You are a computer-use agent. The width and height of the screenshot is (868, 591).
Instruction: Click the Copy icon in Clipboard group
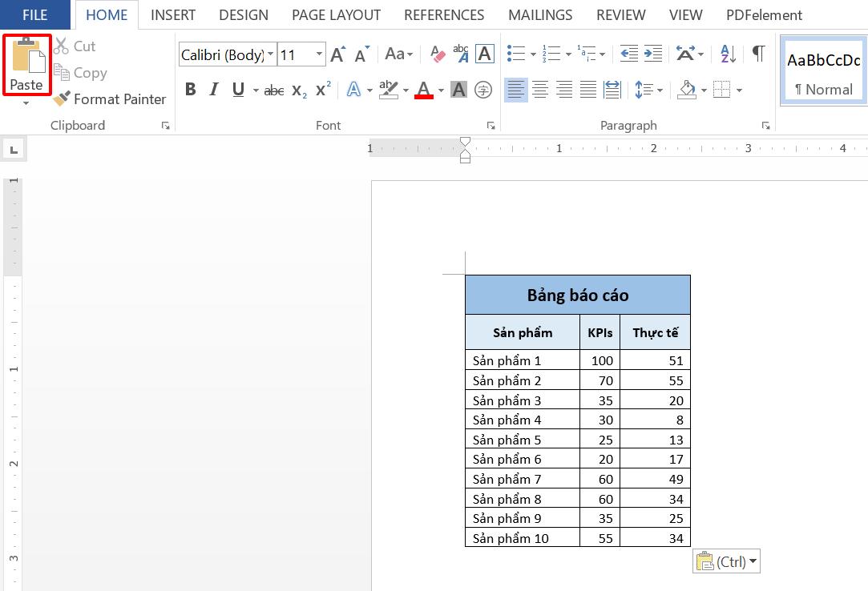click(x=64, y=73)
